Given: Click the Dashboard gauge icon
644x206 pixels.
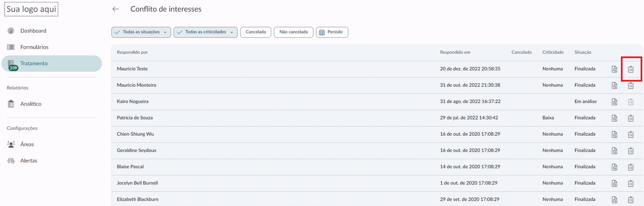Looking at the screenshot, I should [x=11, y=31].
